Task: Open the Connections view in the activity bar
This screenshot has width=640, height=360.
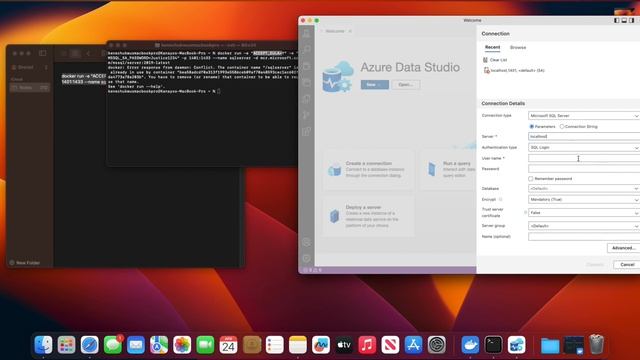Action: (x=306, y=34)
